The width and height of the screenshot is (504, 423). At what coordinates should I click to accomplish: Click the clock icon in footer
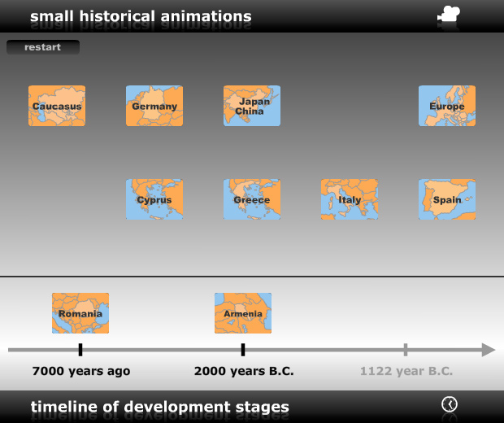[450, 404]
